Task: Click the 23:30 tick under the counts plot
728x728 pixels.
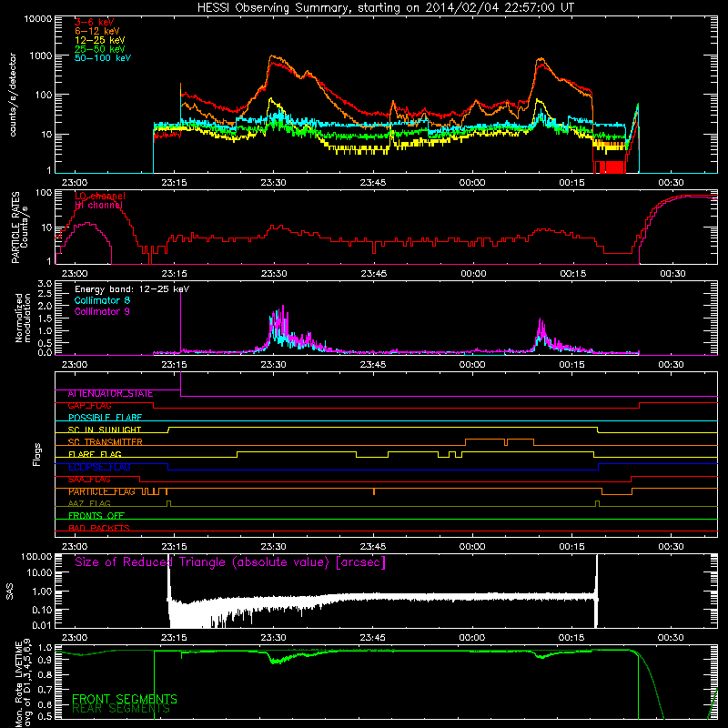Action: coord(274,183)
